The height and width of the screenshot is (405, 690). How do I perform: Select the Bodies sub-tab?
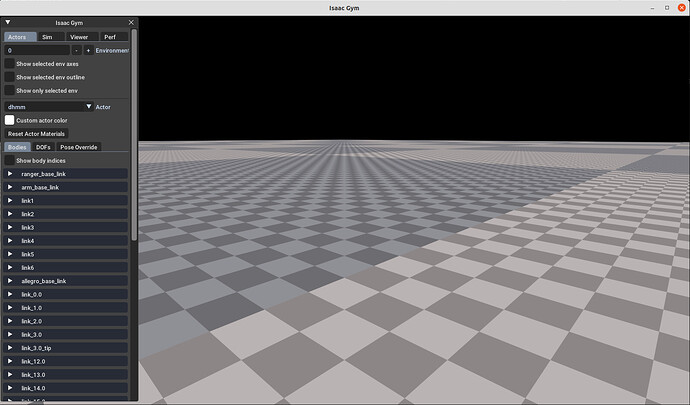pos(18,147)
